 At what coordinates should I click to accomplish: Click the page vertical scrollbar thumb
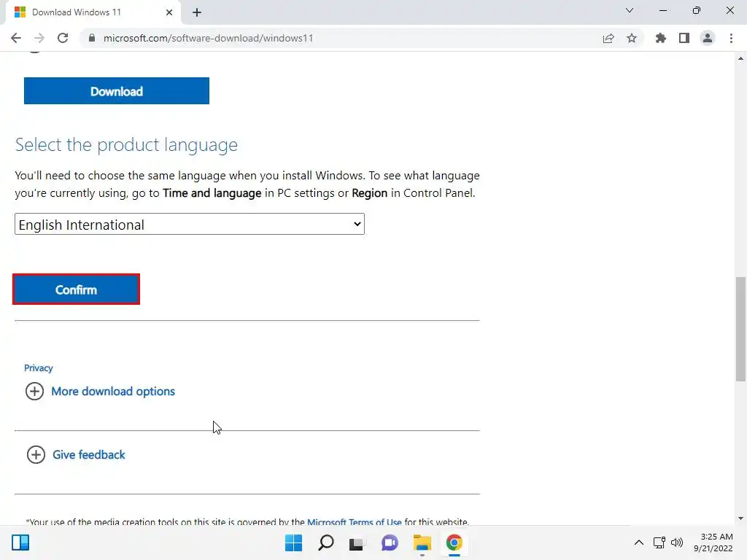(x=740, y=329)
